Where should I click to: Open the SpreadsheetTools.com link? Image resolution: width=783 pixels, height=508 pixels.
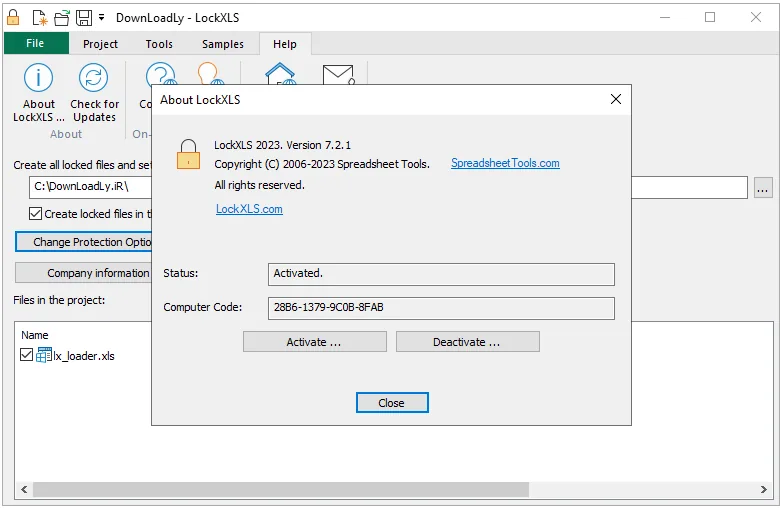(505, 163)
